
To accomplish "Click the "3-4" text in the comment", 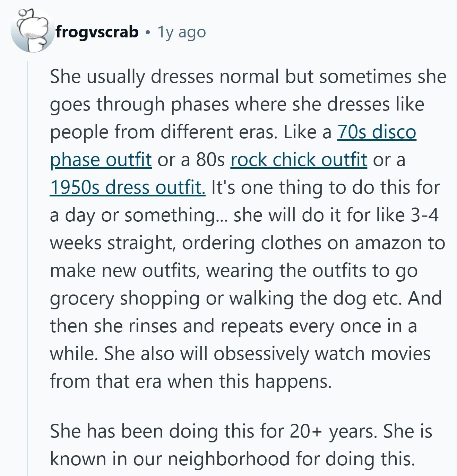I will click(x=424, y=215).
